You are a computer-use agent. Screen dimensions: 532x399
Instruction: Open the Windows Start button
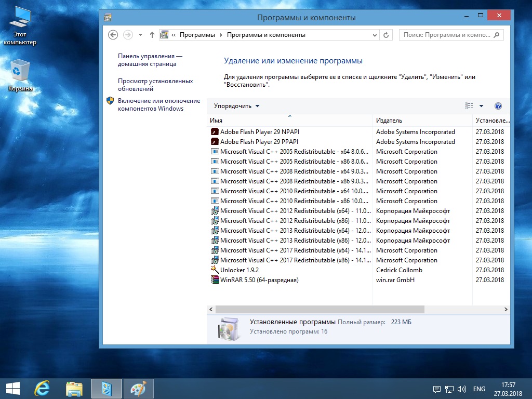[x=13, y=389]
